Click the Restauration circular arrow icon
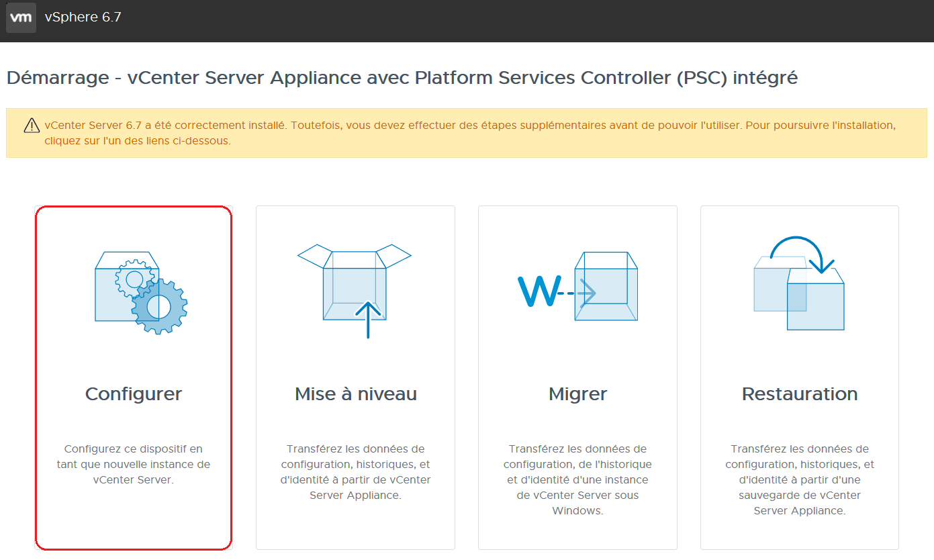 click(x=799, y=283)
